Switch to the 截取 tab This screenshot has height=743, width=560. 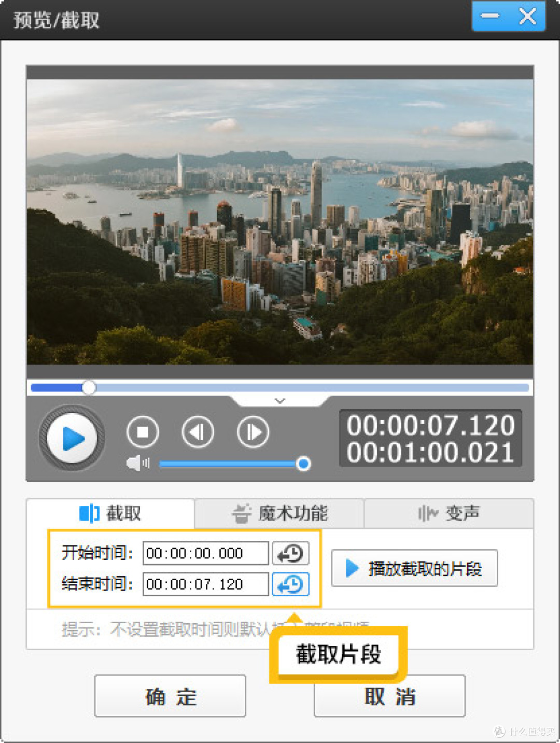[x=110, y=513]
